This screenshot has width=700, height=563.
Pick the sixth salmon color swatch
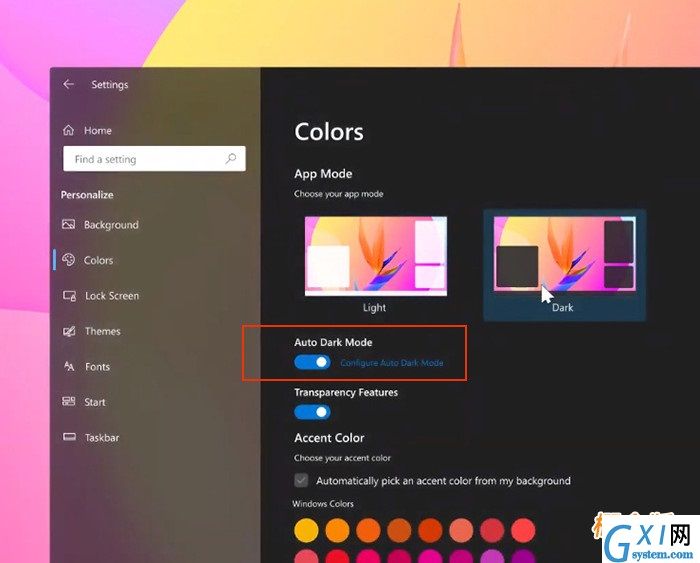point(461,530)
